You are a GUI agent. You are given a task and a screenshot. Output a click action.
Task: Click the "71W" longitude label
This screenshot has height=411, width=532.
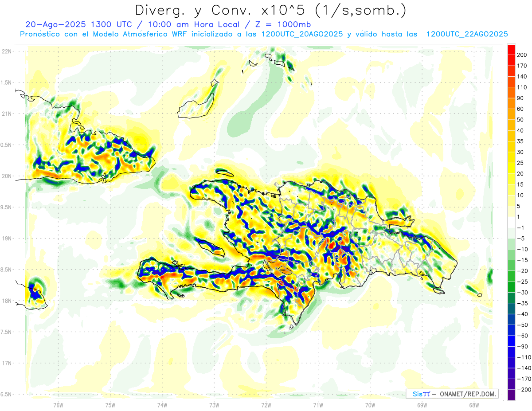(x=318, y=405)
